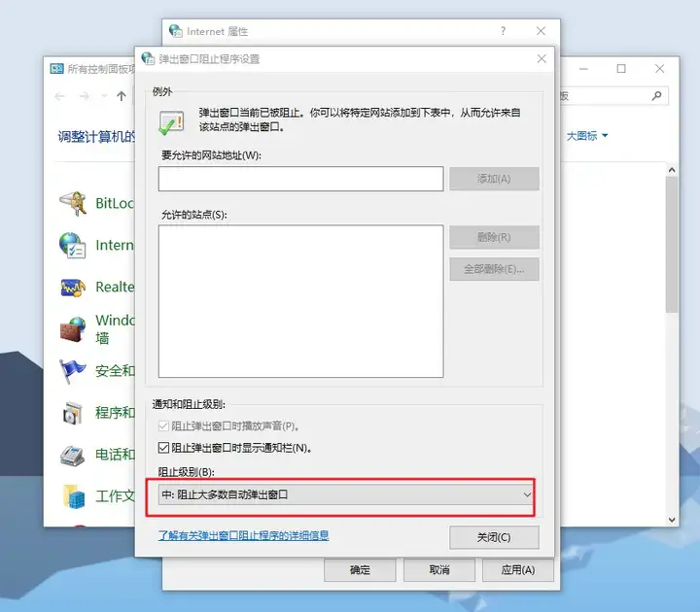Click the 程序和 text label
Viewport: 700px width, 612px height.
pyautogui.click(x=115, y=413)
